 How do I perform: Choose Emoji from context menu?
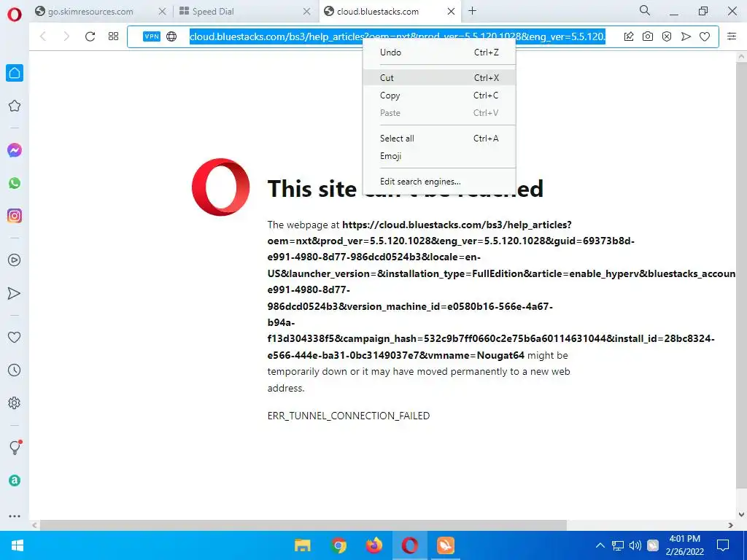coord(439,156)
